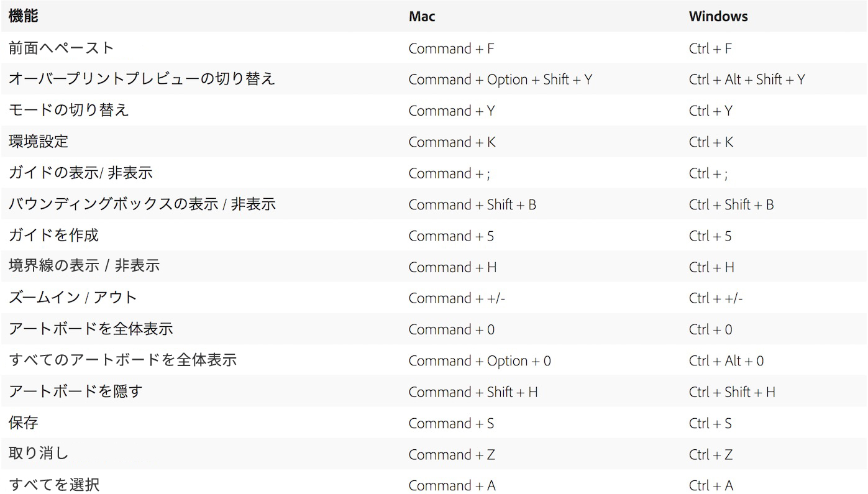Click the Windows column header
868x494 pixels.
(x=718, y=17)
